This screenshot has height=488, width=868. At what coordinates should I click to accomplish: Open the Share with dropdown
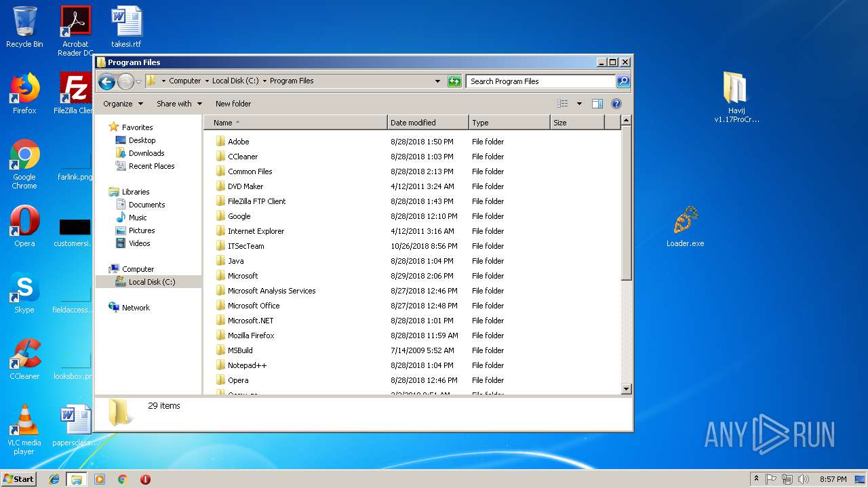(x=179, y=104)
